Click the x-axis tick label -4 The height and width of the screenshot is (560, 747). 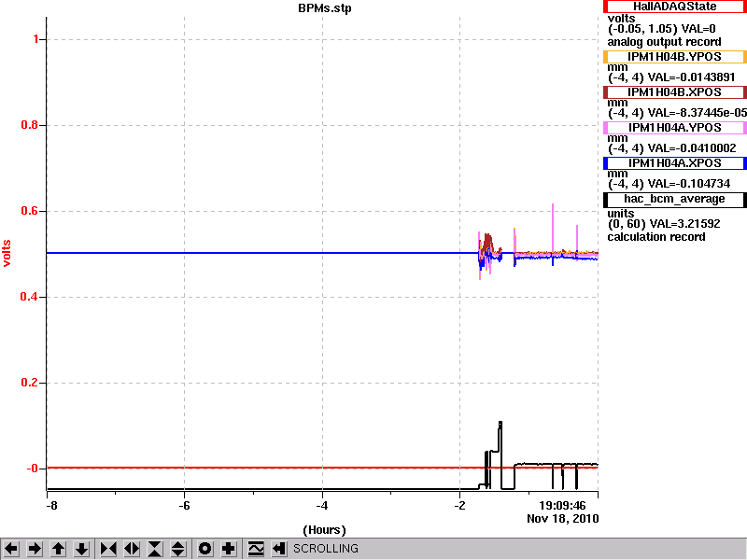click(322, 506)
